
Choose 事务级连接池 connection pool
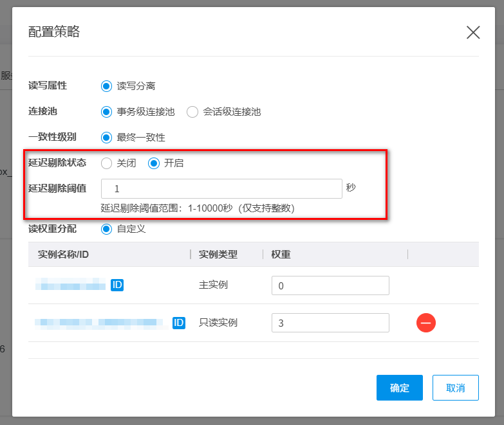point(107,112)
